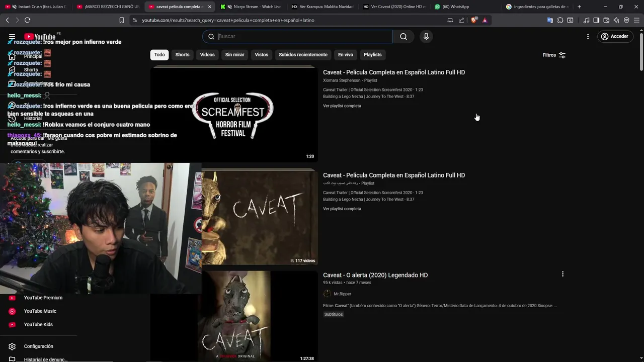This screenshot has width=644, height=362.
Task: Select the Sin mirar filter chip
Action: pos(234,55)
